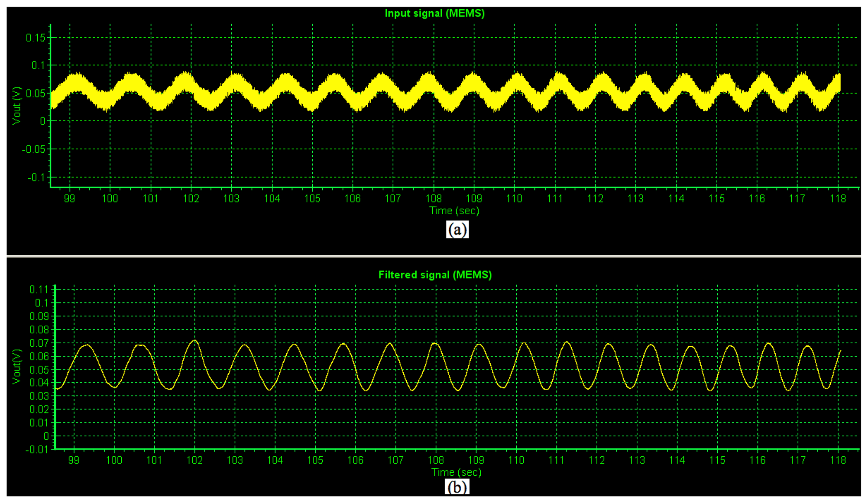Click the 113 tick on the filtered chart time axis
The height and width of the screenshot is (503, 868).
pos(637,460)
